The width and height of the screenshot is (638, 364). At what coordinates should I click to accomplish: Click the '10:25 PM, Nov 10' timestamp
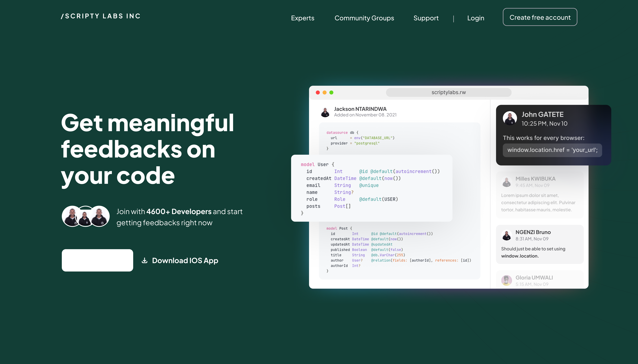[544, 124]
